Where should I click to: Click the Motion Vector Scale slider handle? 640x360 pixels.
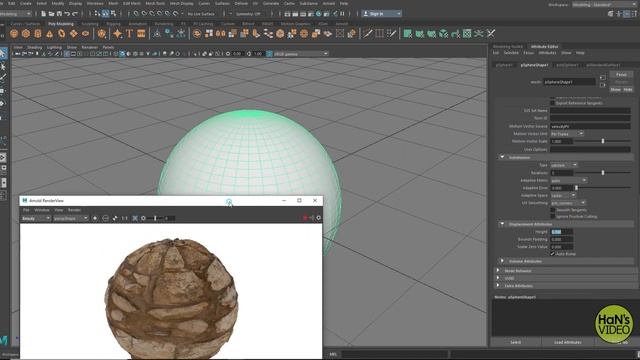tap(603, 141)
